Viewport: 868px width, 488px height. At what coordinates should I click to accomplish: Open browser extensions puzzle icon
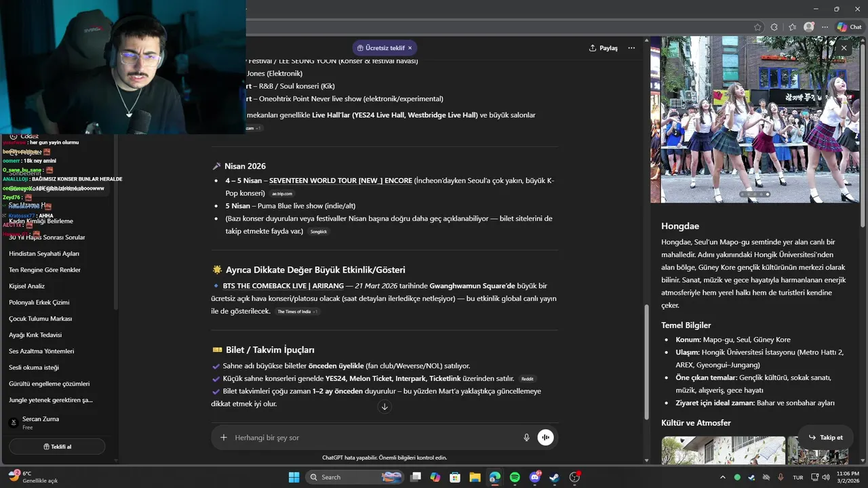774,27
